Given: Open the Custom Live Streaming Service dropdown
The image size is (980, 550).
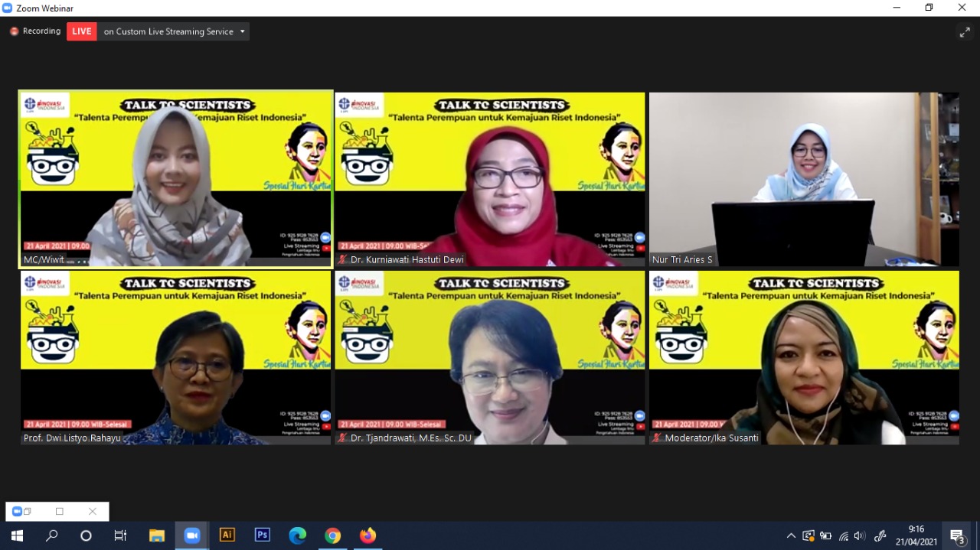Looking at the screenshot, I should [x=242, y=31].
